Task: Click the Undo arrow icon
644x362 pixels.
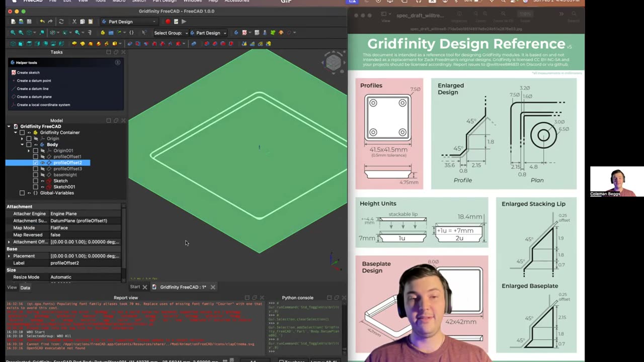Action: [42, 22]
